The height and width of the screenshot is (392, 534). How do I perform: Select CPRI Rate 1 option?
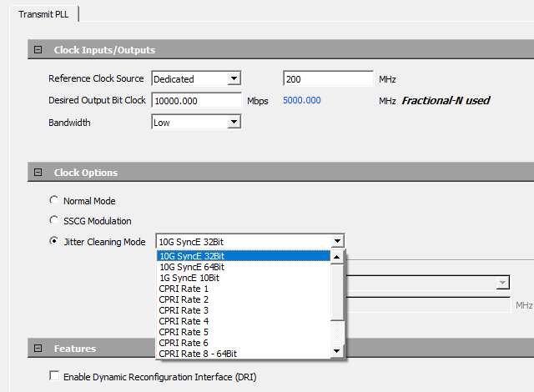[184, 289]
